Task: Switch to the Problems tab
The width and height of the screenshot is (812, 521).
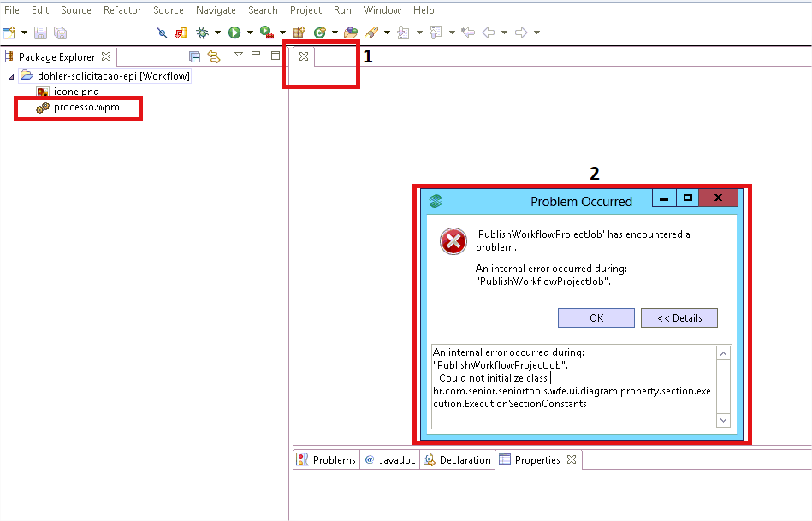Action: tap(326, 460)
